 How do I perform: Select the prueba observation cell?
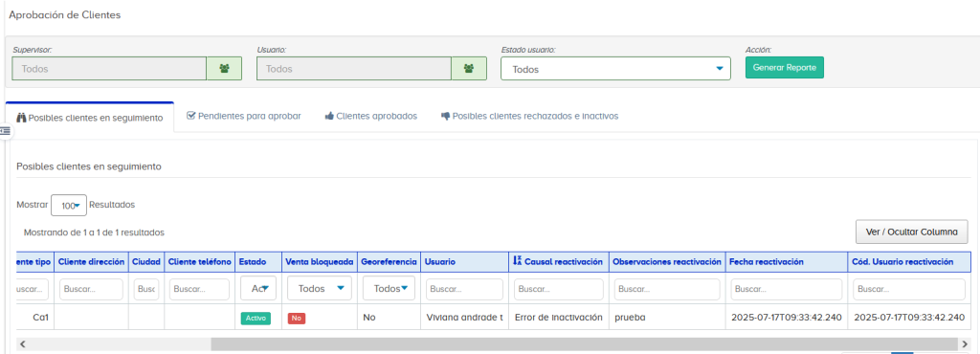tap(667, 317)
